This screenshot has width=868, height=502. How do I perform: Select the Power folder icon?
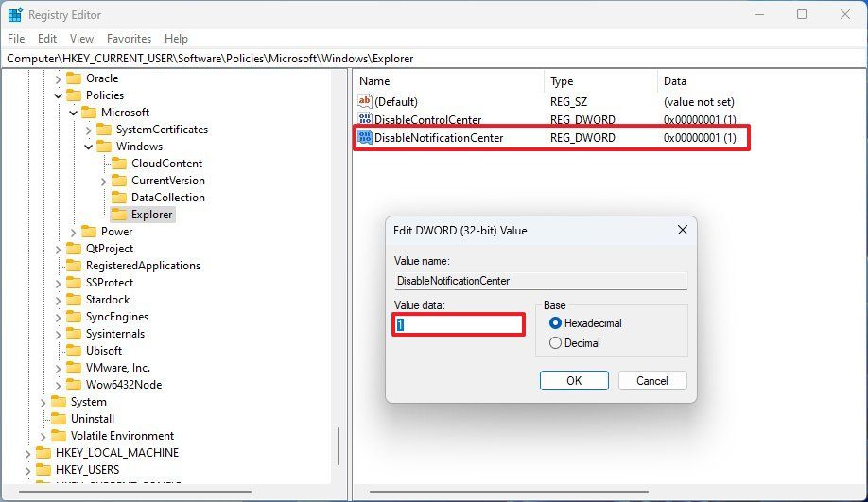point(89,232)
